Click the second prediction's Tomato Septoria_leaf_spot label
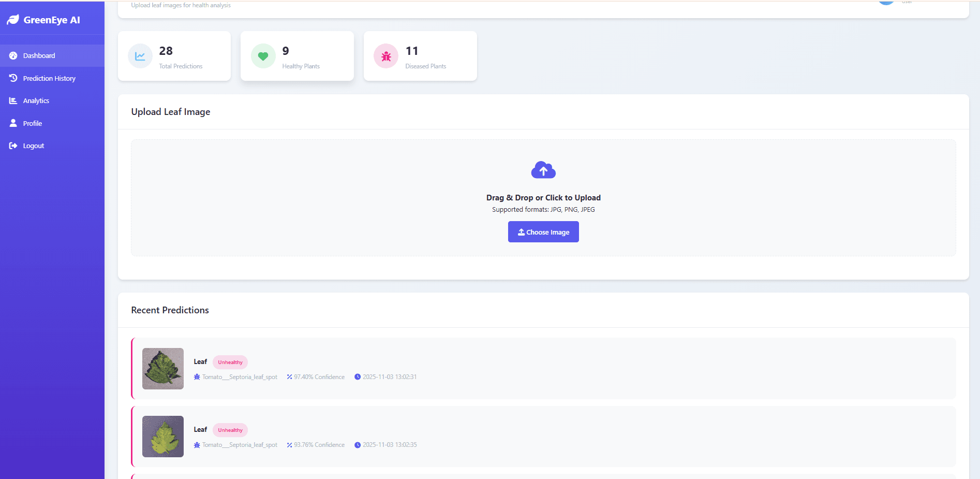 coord(240,445)
